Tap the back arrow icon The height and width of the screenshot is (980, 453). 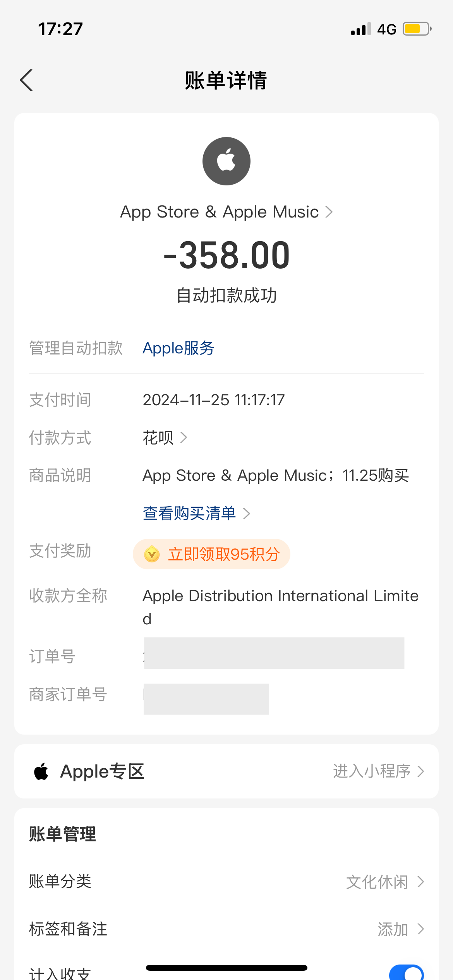point(26,80)
